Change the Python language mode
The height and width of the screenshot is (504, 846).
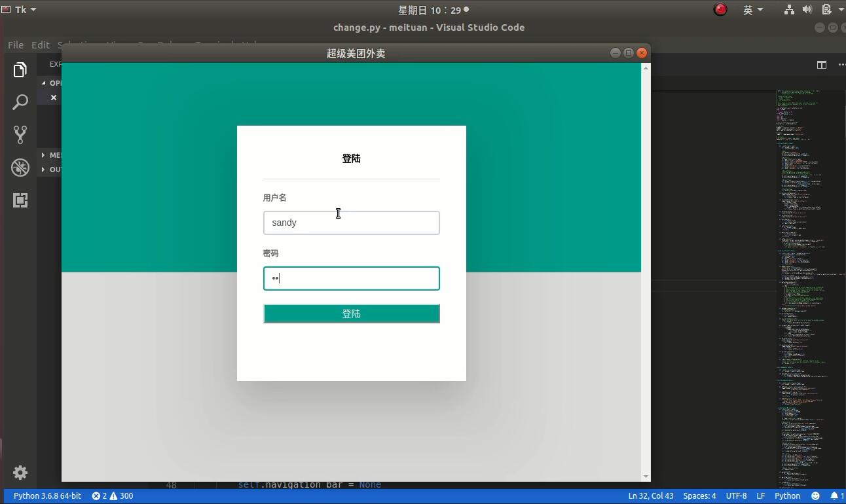click(788, 496)
